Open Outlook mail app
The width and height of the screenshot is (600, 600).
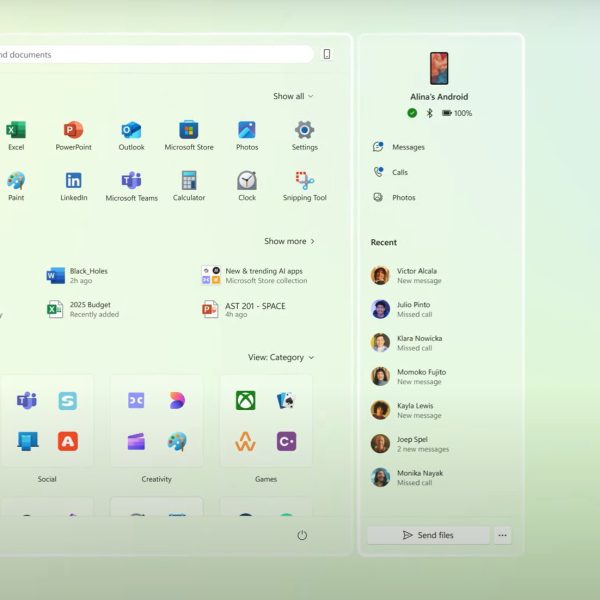[x=131, y=131]
